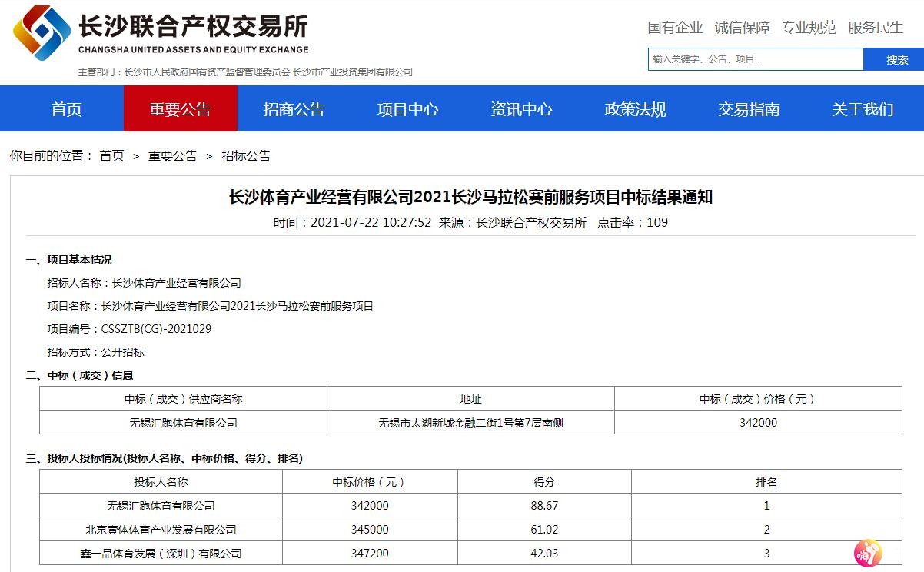Viewport: 924px width, 572px height.
Task: Click the 投标人名称 column header
Action: click(161, 482)
